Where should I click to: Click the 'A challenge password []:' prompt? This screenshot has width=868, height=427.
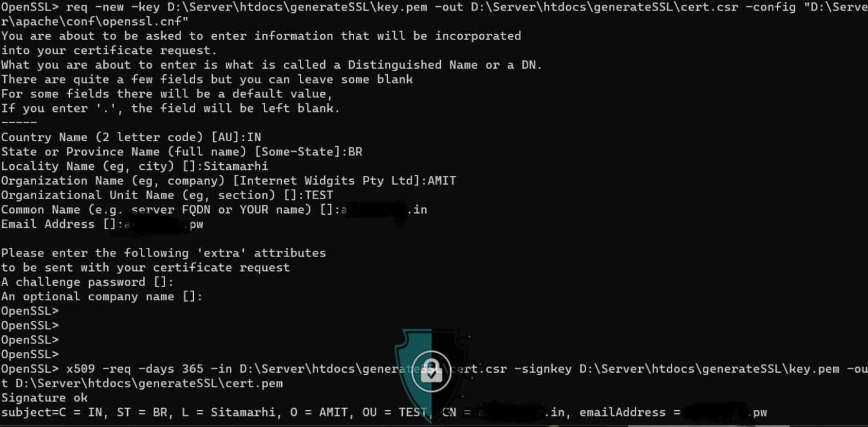coord(88,282)
